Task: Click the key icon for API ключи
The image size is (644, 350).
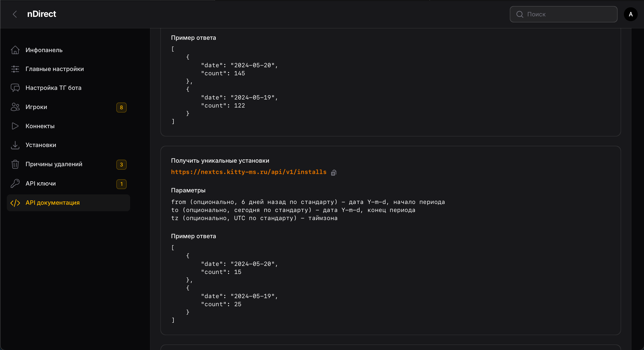Action: pos(15,184)
